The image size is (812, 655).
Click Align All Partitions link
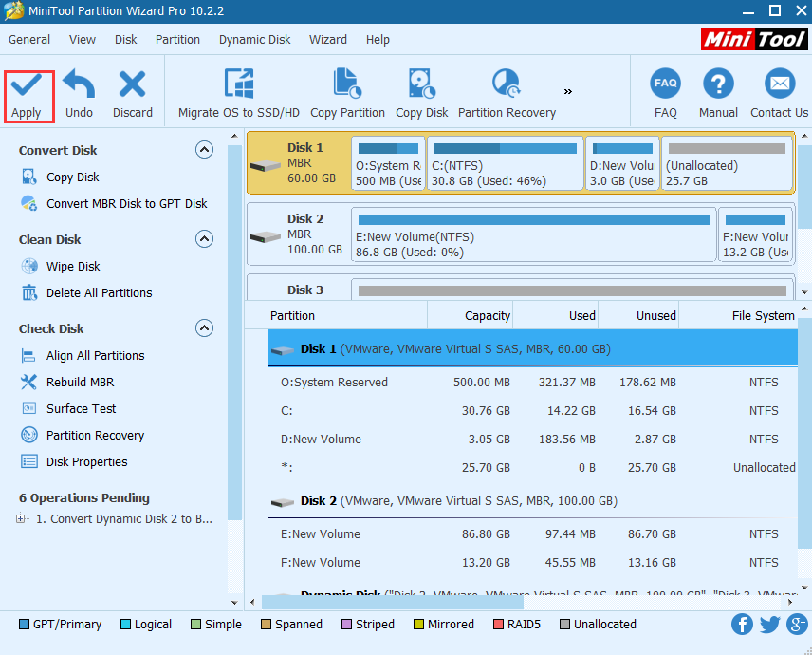coord(96,355)
